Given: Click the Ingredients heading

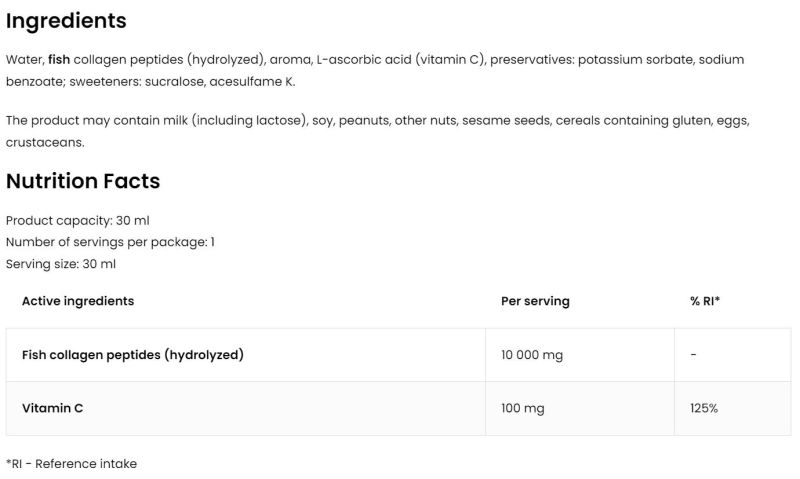Looking at the screenshot, I should point(66,21).
